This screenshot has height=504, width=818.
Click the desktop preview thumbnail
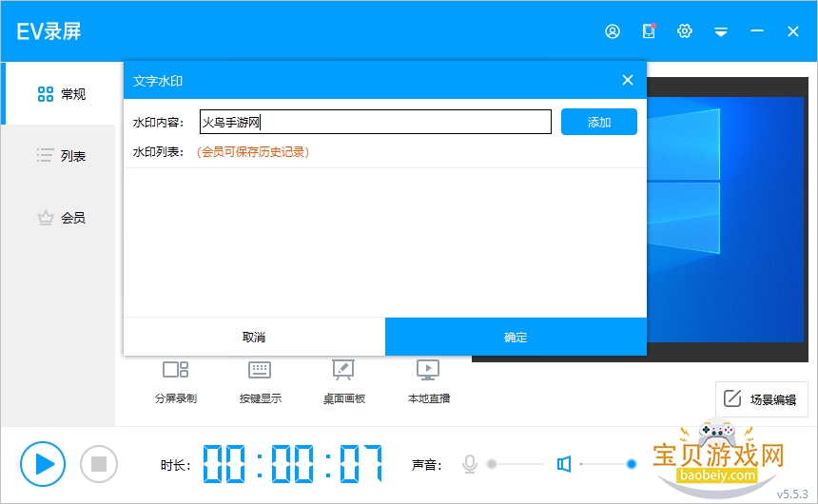(x=728, y=219)
